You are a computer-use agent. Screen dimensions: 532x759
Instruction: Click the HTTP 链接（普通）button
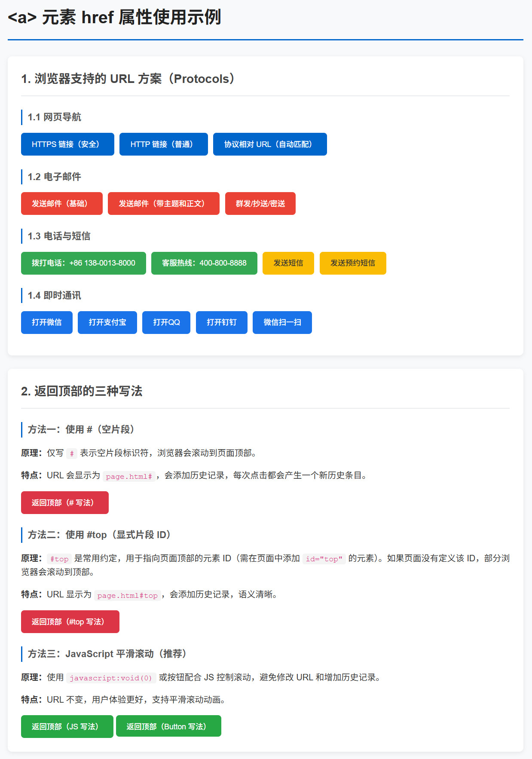pos(164,144)
